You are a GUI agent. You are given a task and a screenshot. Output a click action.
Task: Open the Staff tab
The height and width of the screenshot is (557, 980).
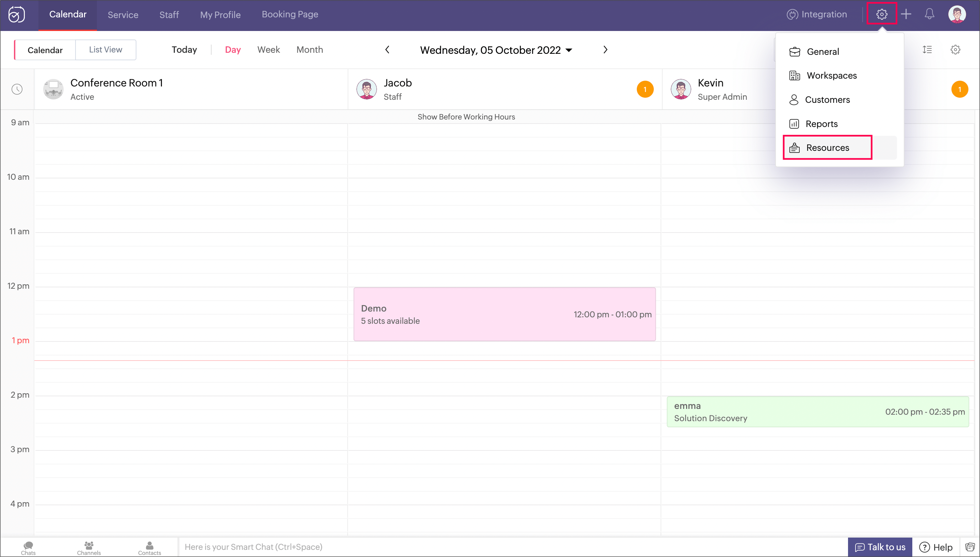coord(169,15)
